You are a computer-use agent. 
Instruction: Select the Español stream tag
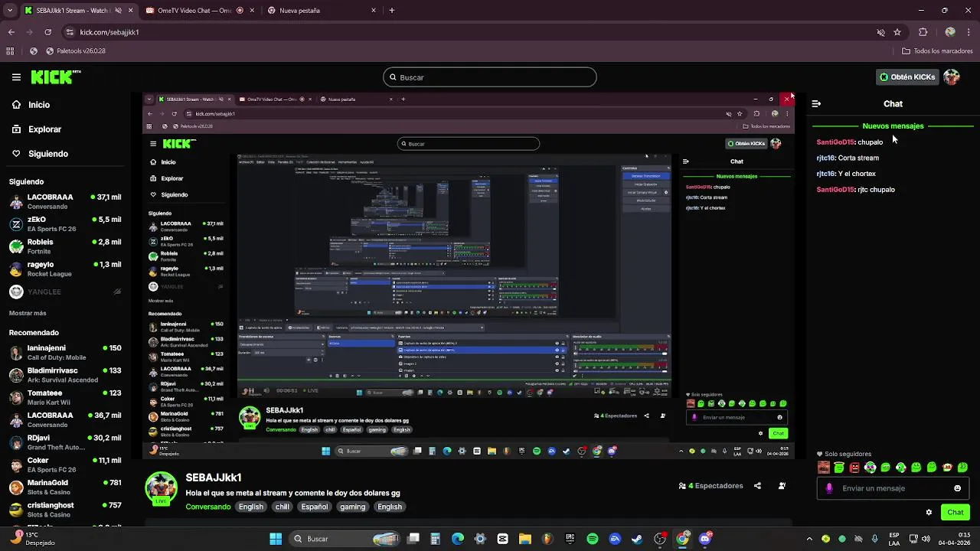[x=315, y=507]
